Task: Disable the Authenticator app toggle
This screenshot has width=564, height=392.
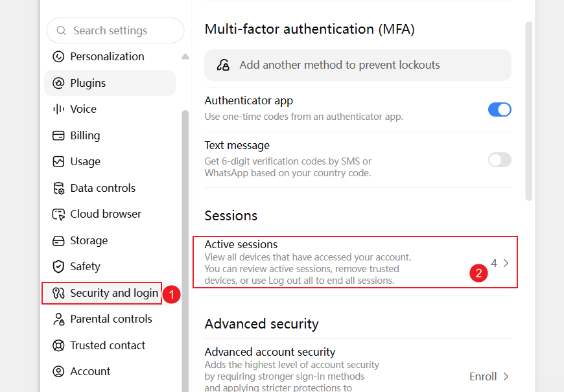Action: (500, 110)
